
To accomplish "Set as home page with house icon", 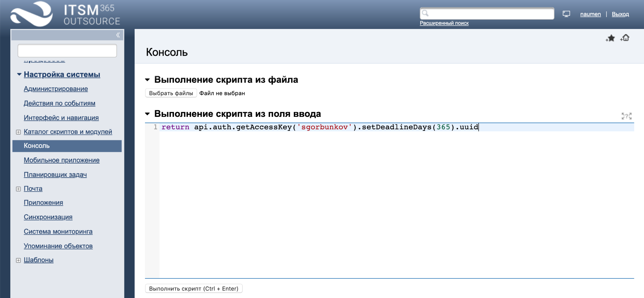I will click(x=625, y=38).
